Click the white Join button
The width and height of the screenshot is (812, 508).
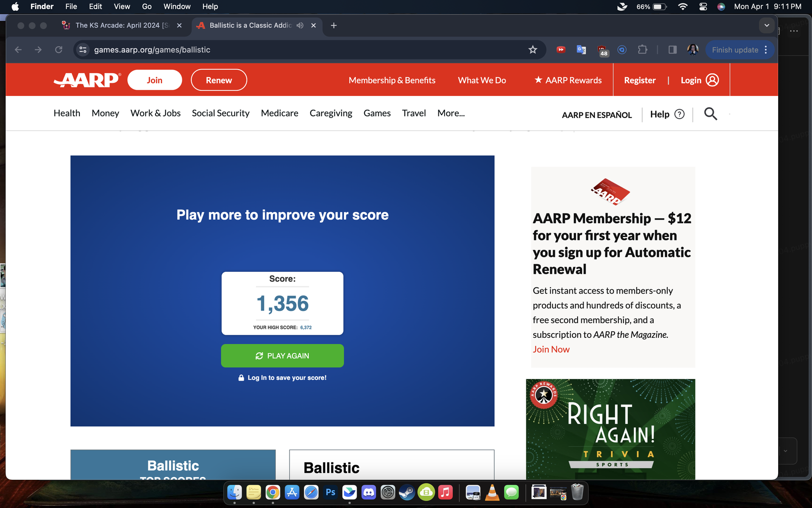coord(155,80)
